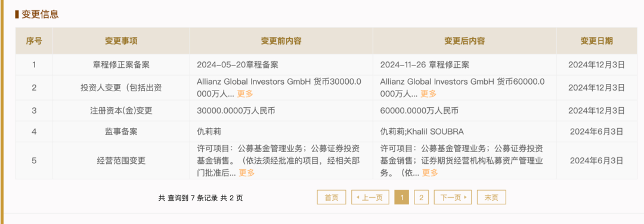Click the date in row 3 注册资本(金)变更

tap(597, 111)
